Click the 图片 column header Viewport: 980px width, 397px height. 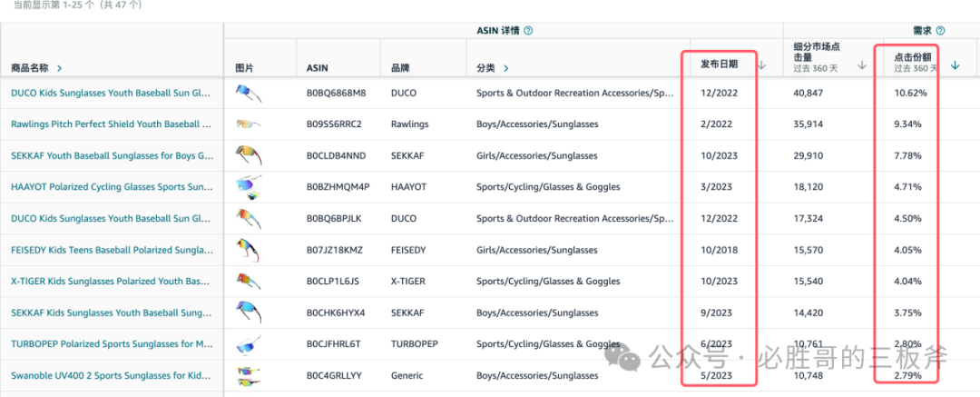pyautogui.click(x=244, y=68)
